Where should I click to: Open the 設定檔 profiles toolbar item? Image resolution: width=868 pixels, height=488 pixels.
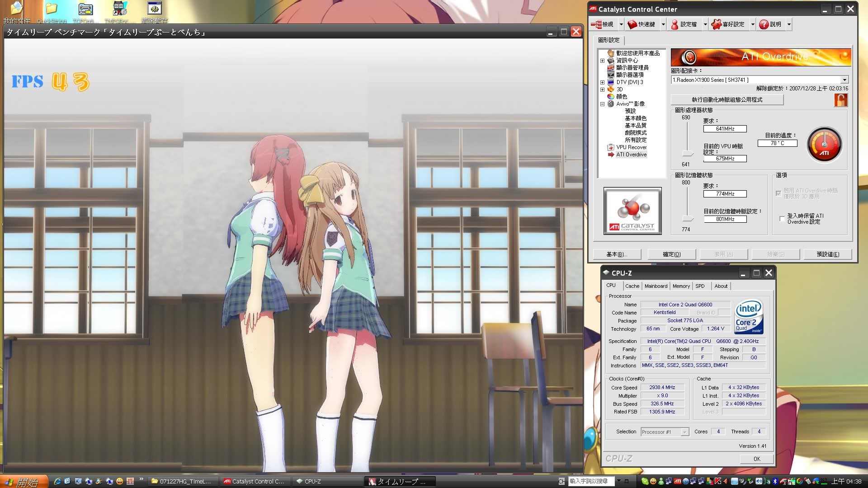point(684,24)
